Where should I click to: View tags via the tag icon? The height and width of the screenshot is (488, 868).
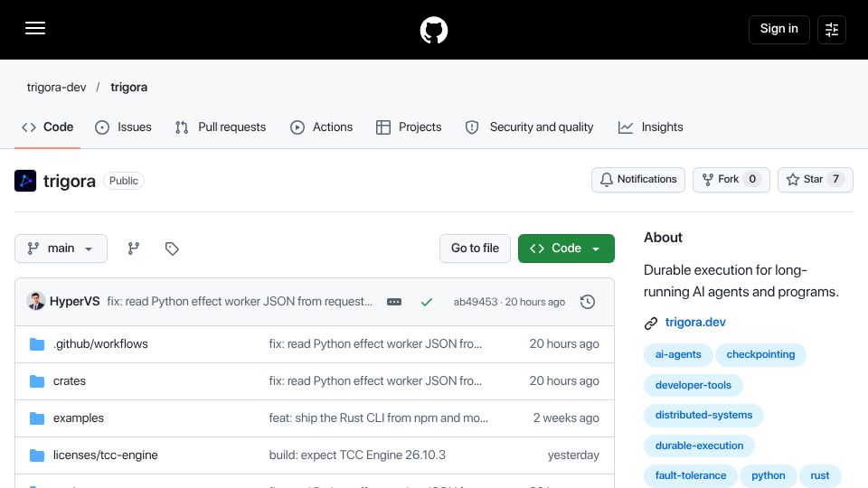point(172,249)
